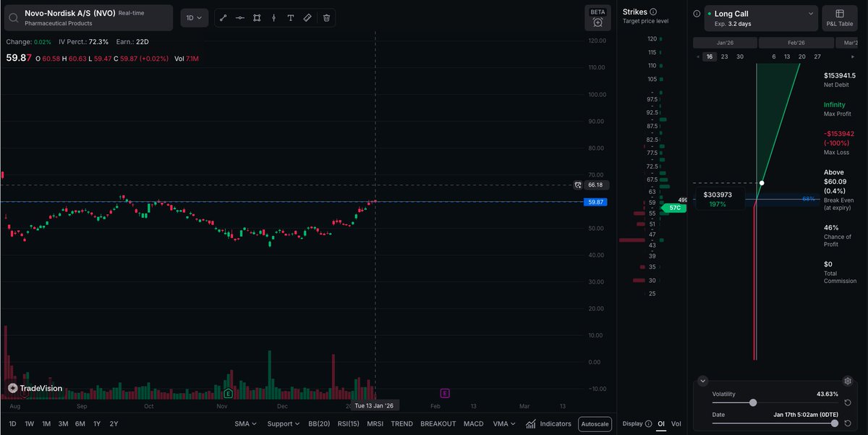
Task: Select strike 105 in the ladder
Action: pyautogui.click(x=652, y=79)
